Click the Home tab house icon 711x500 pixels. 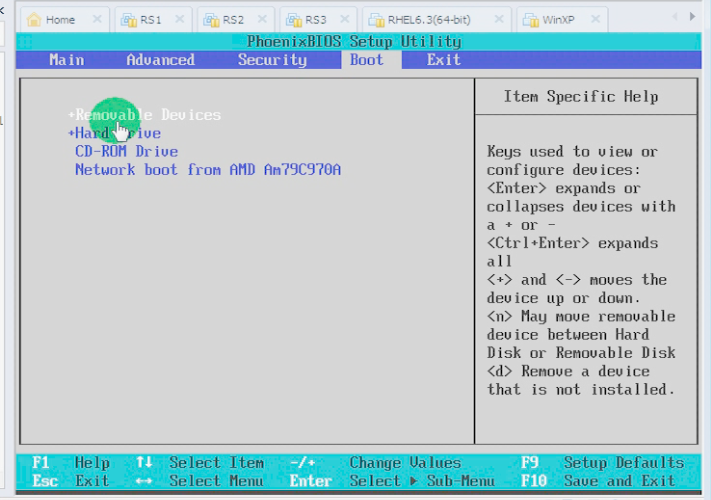pyautogui.click(x=34, y=19)
